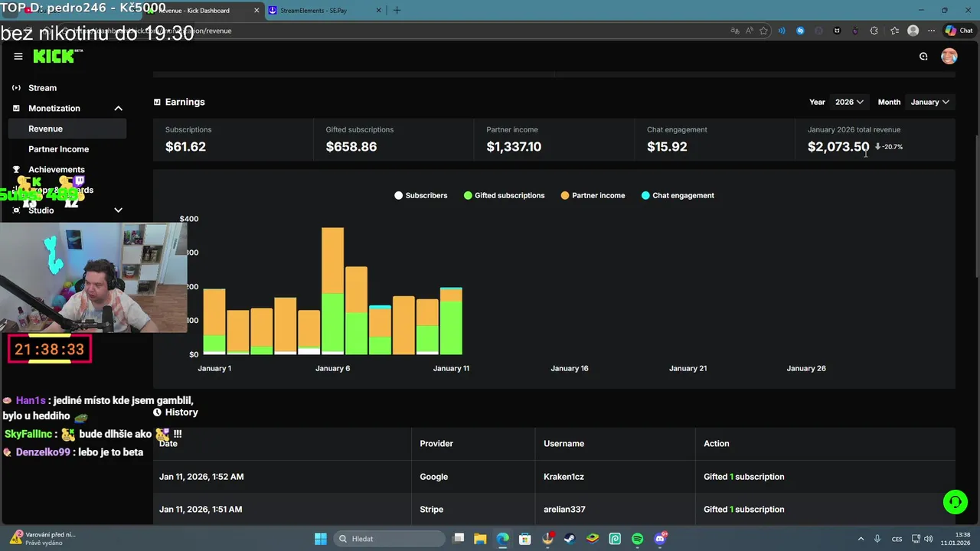Add page to favorites with star icon

[x=763, y=31]
